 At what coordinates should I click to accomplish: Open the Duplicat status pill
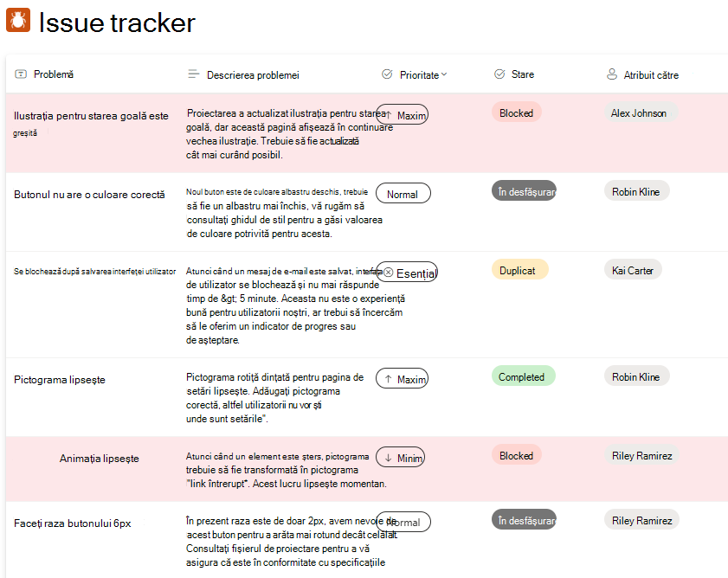click(x=520, y=270)
